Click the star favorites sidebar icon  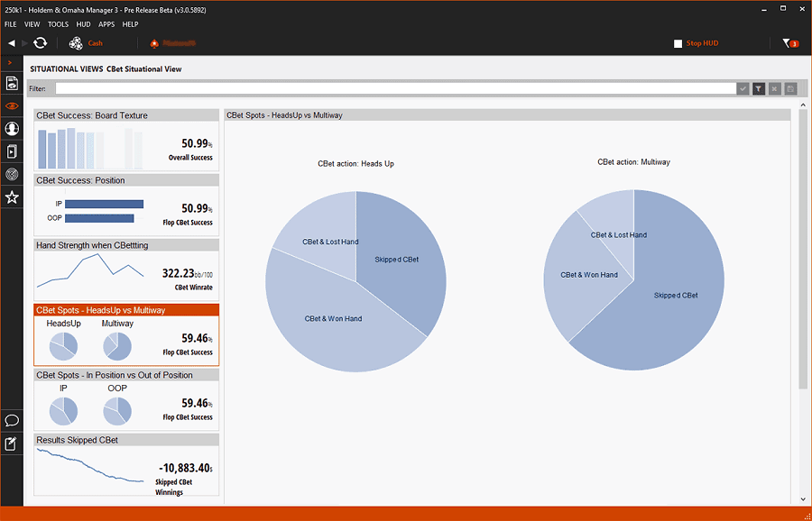[12, 197]
